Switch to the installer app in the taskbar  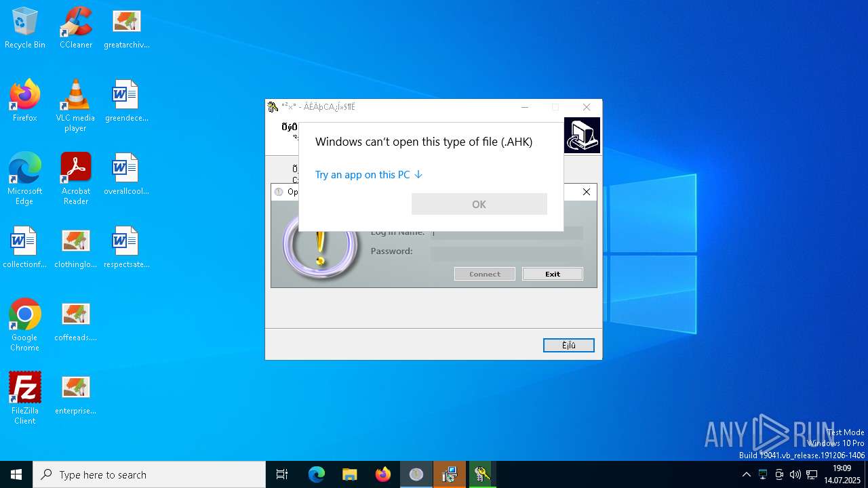pyautogui.click(x=450, y=474)
